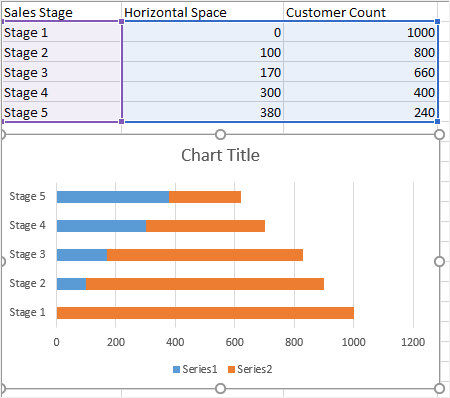Click the Stage 2 table cell
This screenshot has width=450, height=398.
[62, 52]
